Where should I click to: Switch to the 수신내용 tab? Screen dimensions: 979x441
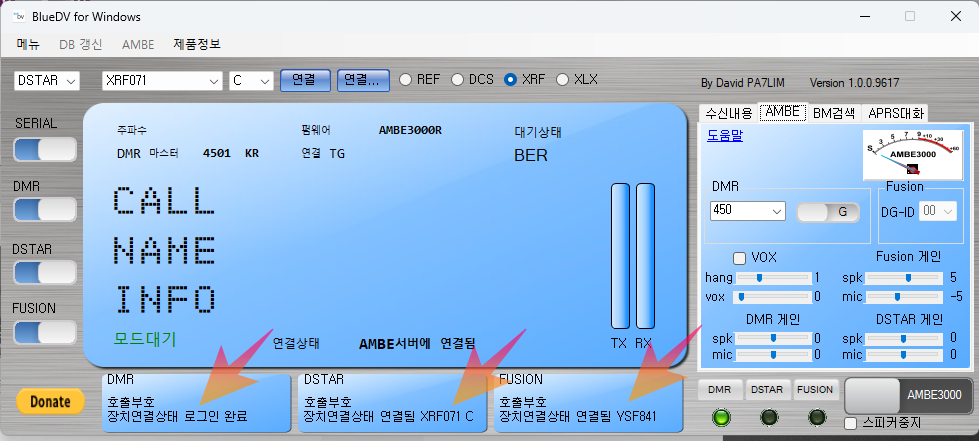pyautogui.click(x=729, y=113)
